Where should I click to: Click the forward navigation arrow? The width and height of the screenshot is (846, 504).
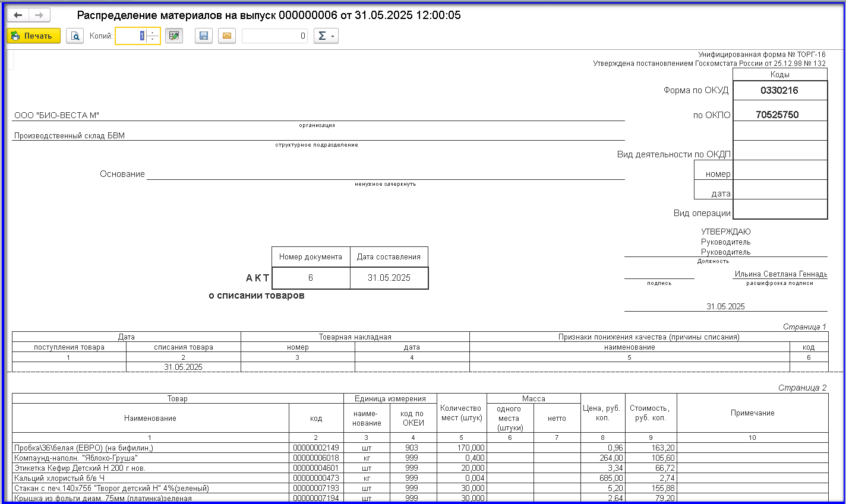point(39,15)
